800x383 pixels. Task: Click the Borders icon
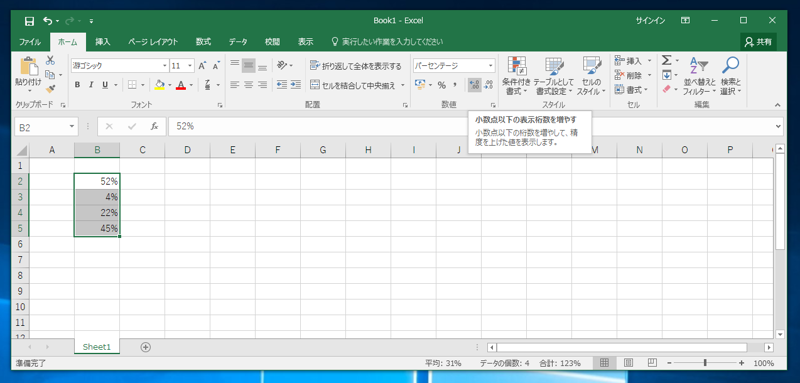click(132, 85)
